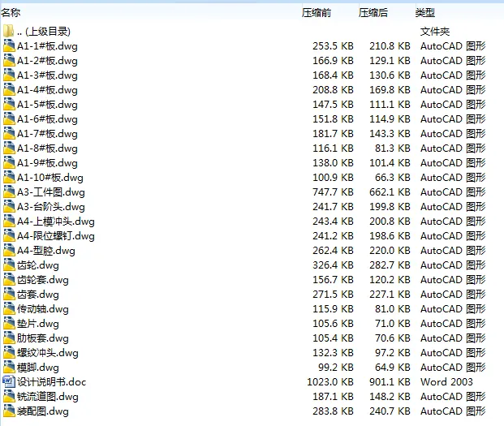Select the A1-2#板.dwg file icon

[x=9, y=60]
